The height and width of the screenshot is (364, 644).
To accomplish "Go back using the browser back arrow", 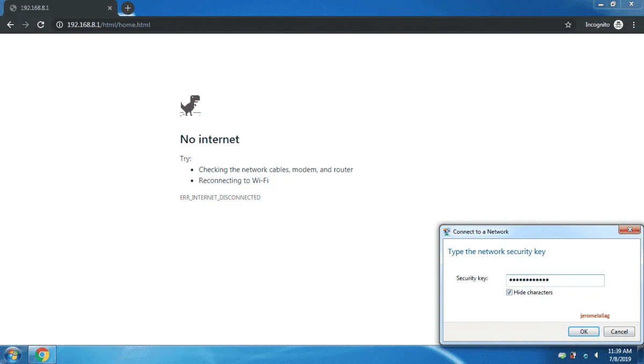I will click(x=10, y=25).
